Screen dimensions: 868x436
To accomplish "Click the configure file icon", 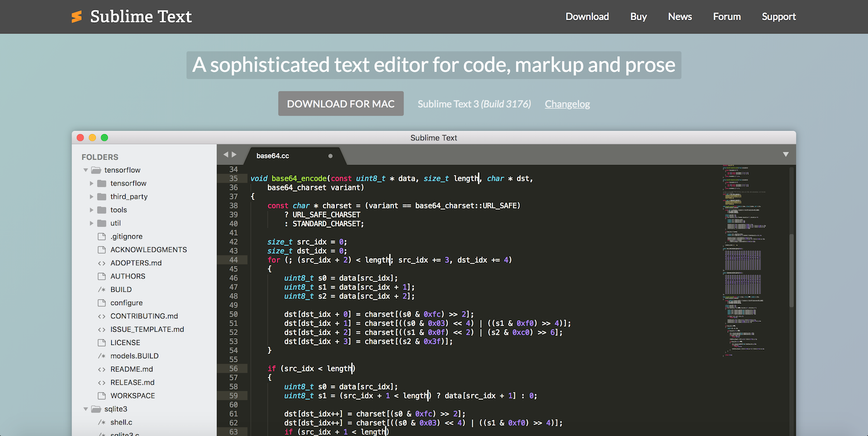I will coord(101,303).
